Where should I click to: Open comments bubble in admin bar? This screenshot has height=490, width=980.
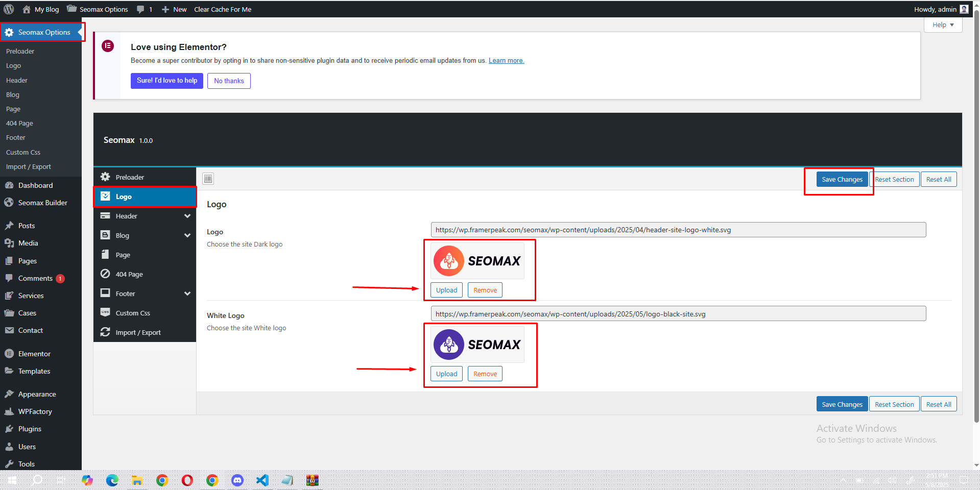pos(140,9)
